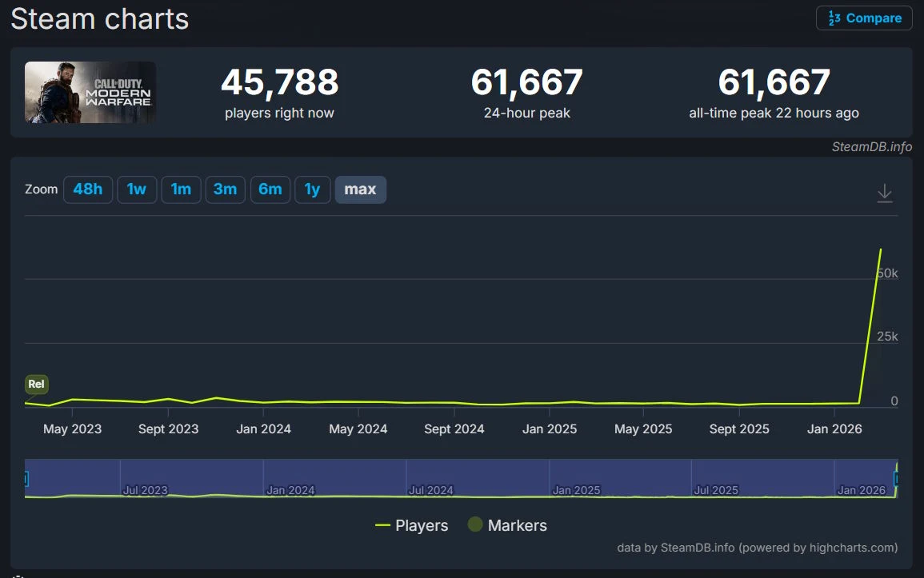Select the 1m zoom preset
The height and width of the screenshot is (578, 924).
(x=181, y=189)
